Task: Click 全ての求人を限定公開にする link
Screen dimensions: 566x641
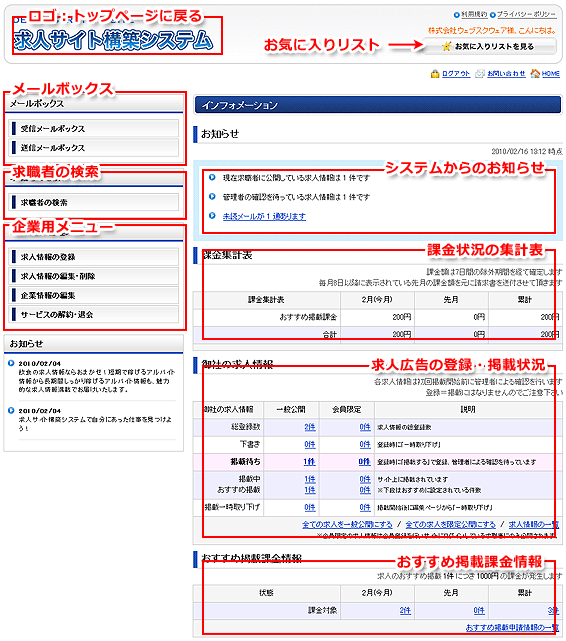Action: pos(450,524)
